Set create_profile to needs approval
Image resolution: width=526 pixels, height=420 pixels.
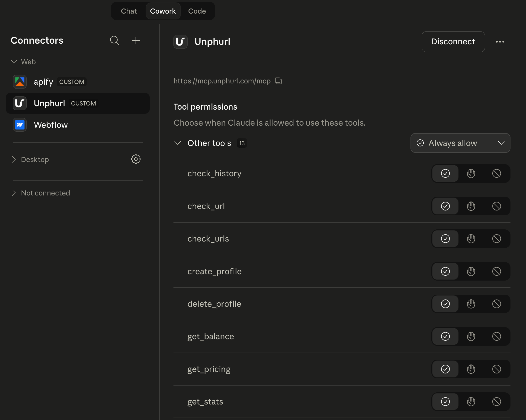(471, 271)
